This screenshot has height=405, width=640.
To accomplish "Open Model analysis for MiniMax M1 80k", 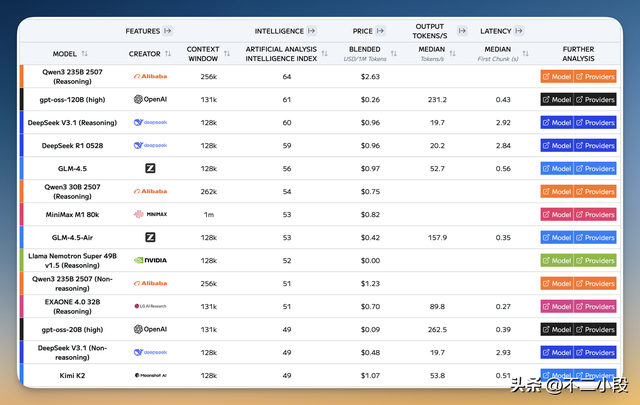I will point(557,214).
